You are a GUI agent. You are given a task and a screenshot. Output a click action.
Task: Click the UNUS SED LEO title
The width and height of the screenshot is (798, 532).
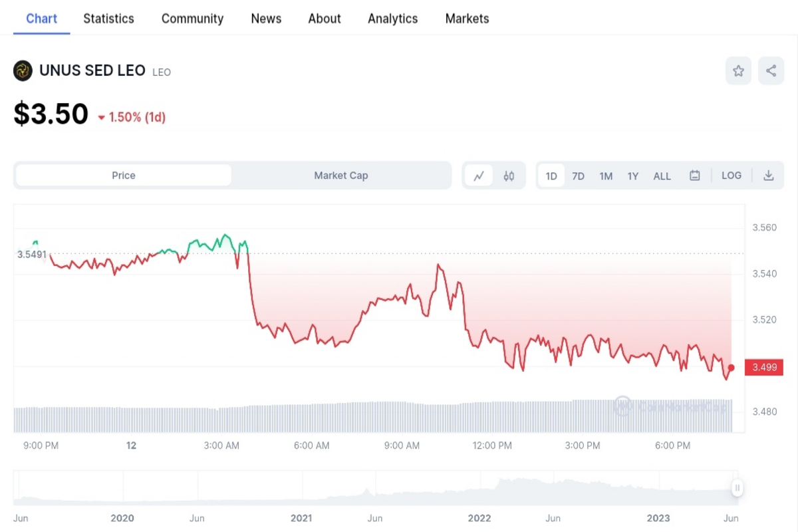point(92,70)
